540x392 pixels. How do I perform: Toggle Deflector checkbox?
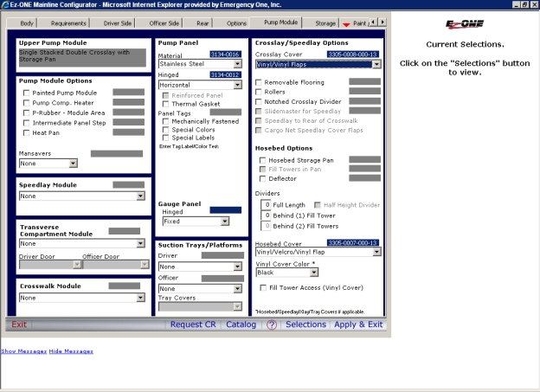263,179
